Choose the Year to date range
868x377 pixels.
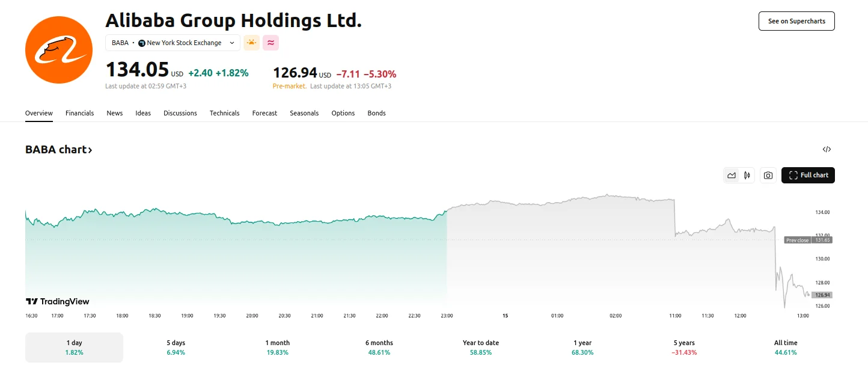[480, 348]
